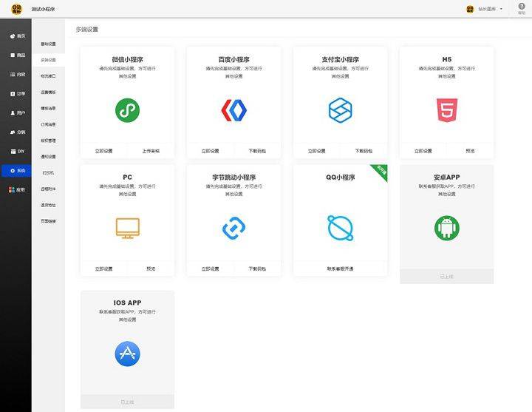
Task: Click the orange PC monitor icon
Action: 127,228
